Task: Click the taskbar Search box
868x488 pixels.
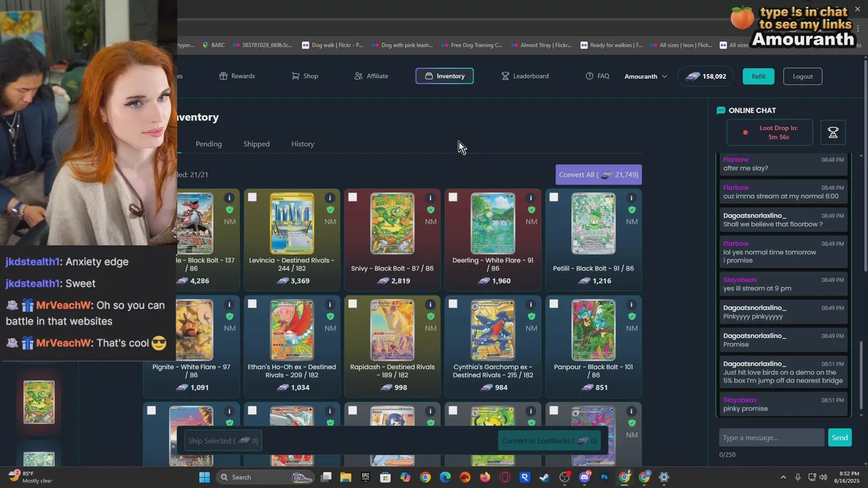Action: click(x=267, y=477)
